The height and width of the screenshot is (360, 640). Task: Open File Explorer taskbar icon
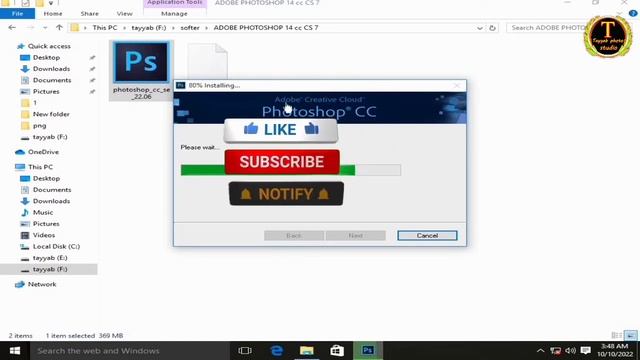coord(307,351)
